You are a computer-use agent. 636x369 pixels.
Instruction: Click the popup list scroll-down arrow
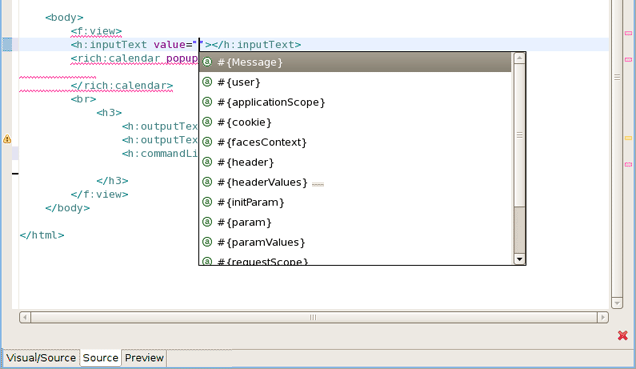[520, 259]
